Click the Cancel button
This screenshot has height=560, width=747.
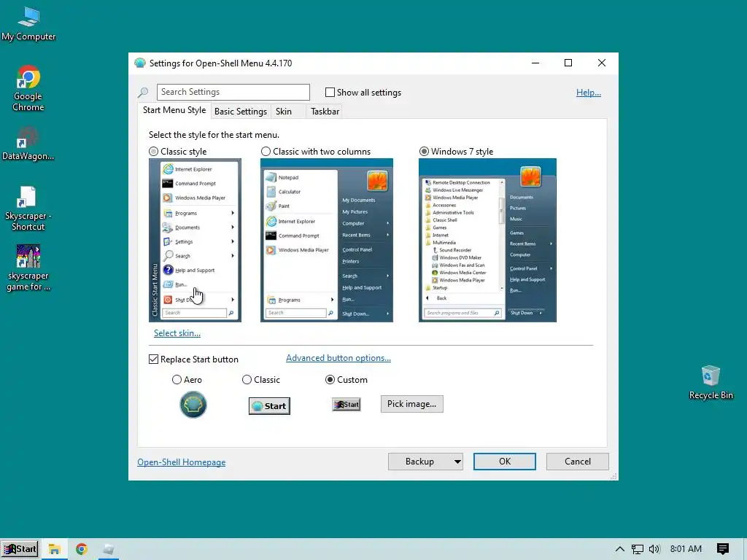(x=578, y=462)
